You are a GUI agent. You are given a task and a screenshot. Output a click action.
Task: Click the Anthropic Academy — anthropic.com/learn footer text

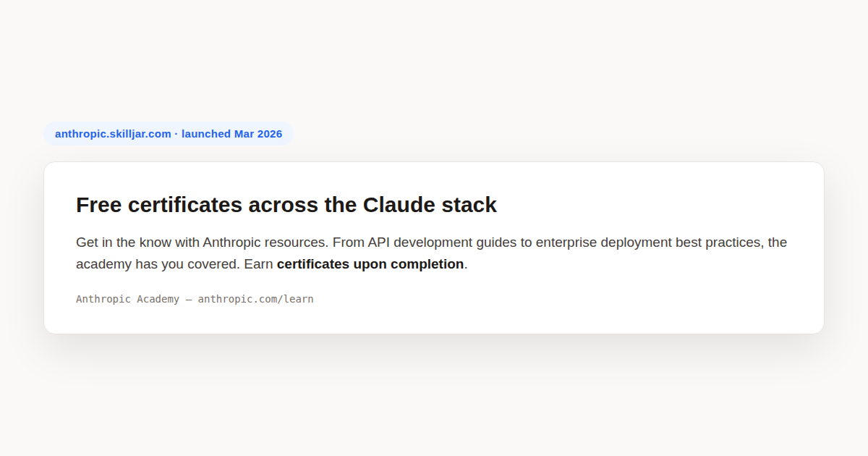pos(195,299)
